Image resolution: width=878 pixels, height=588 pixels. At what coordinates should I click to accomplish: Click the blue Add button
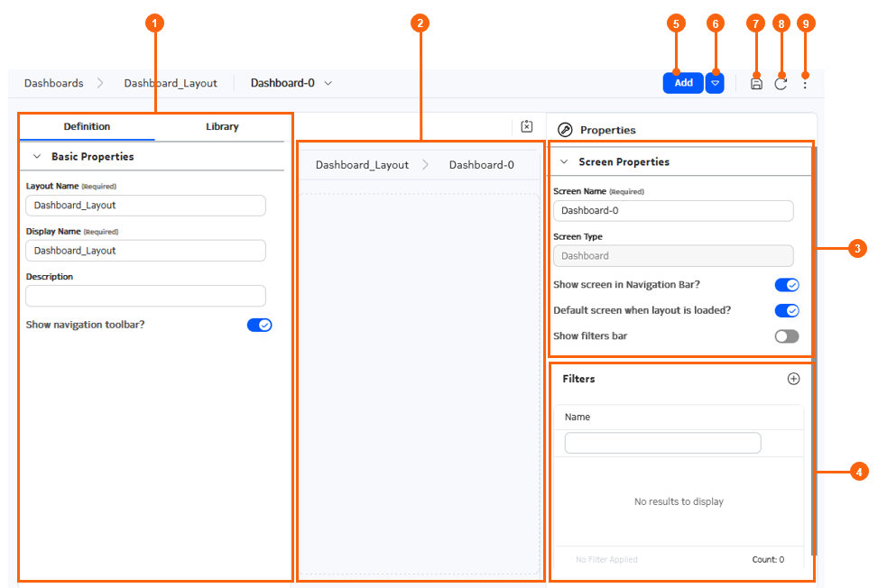click(683, 83)
